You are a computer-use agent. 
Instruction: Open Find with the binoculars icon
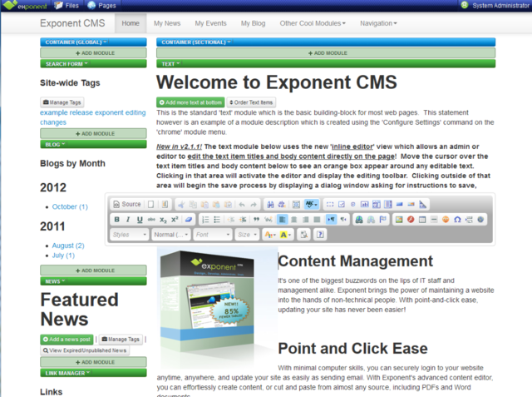(x=270, y=205)
